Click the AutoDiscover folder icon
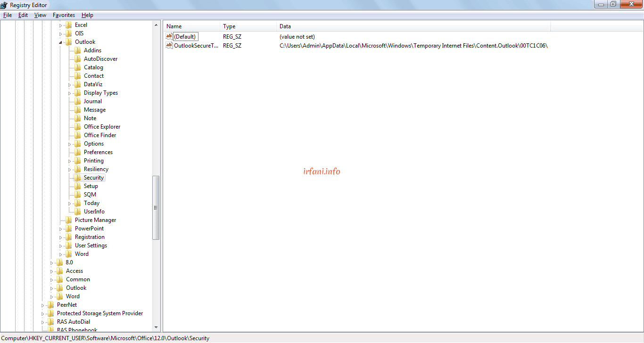The image size is (644, 343). pyautogui.click(x=78, y=59)
